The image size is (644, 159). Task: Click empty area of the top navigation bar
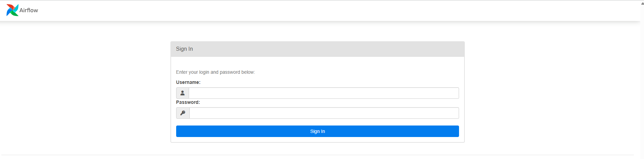339,10
